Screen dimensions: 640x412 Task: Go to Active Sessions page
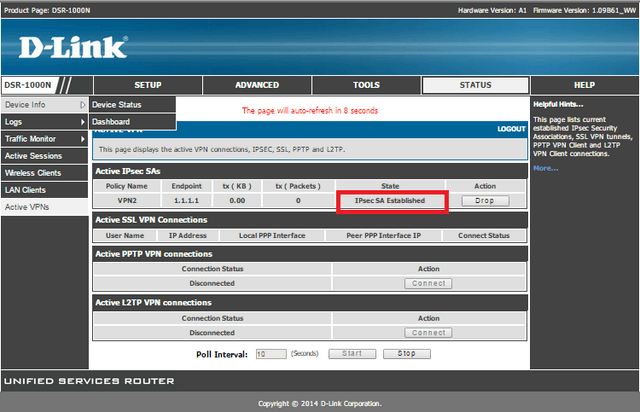coord(44,156)
